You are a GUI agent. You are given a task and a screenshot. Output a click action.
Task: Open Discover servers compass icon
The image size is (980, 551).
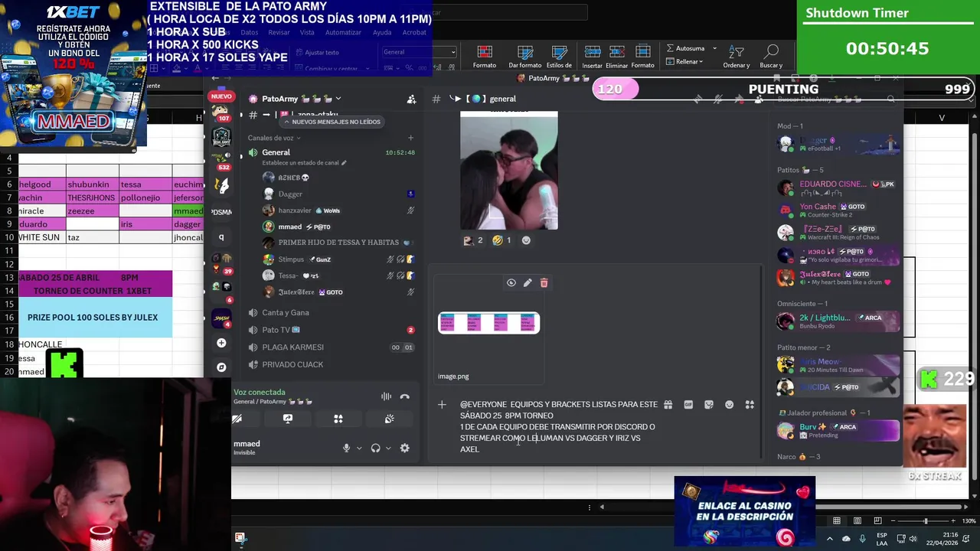tap(221, 367)
